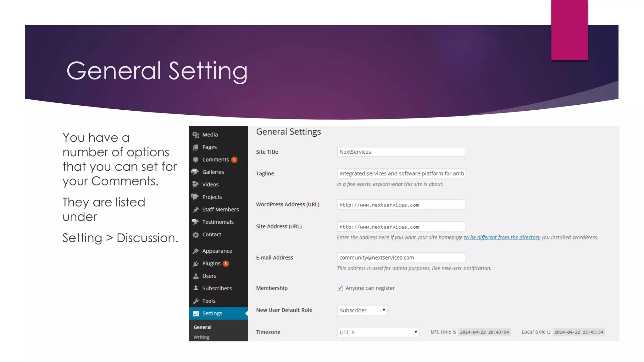Click the Contact gear icon
The image size is (644, 362).
[196, 235]
